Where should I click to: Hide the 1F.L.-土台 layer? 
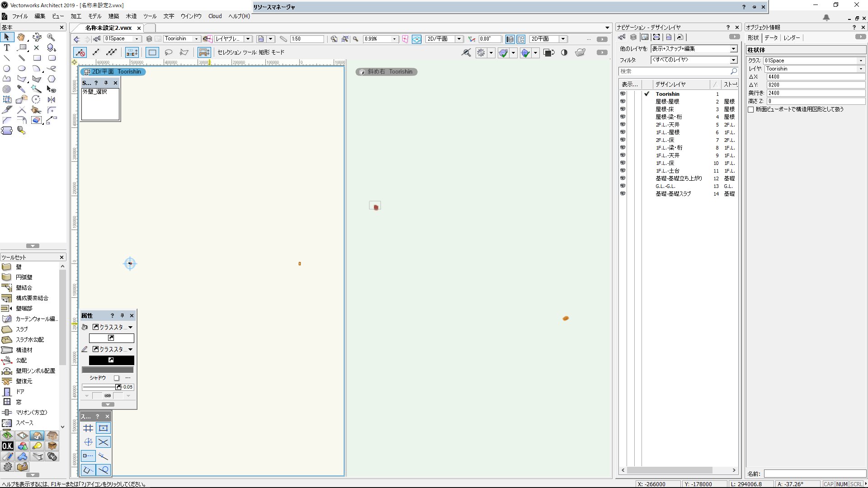[623, 171]
